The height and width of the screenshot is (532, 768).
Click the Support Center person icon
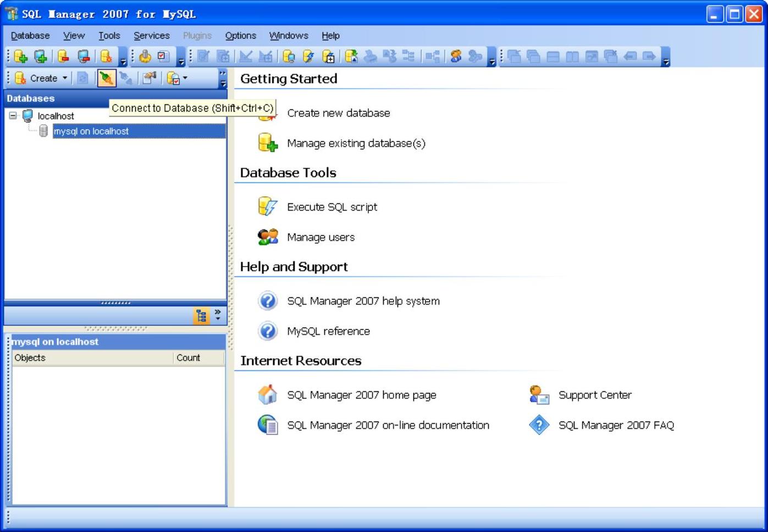[x=539, y=395]
